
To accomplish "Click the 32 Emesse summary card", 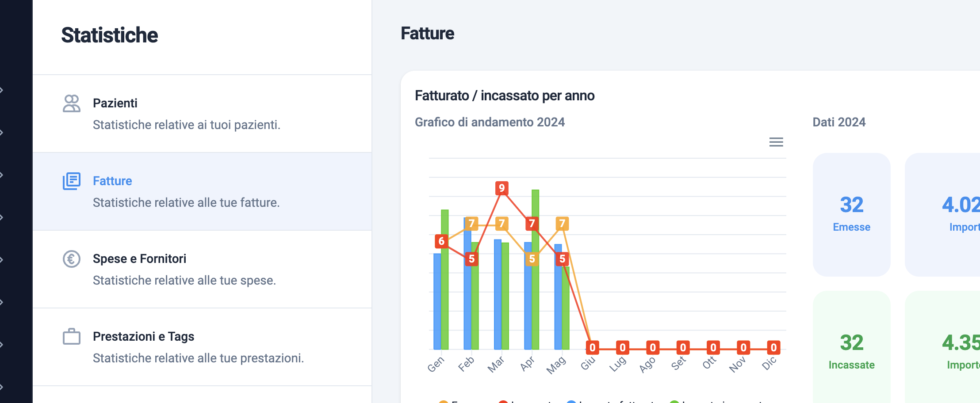I will pos(851,215).
